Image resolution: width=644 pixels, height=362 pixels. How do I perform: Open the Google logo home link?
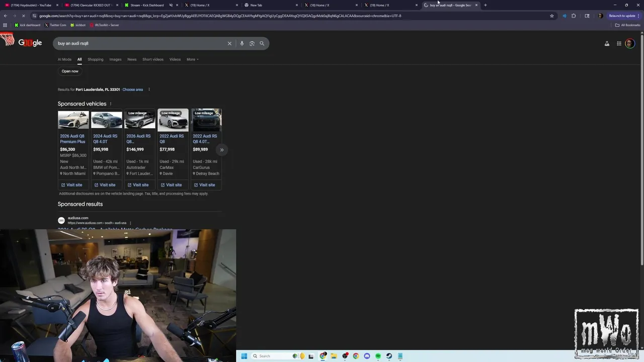tap(30, 43)
